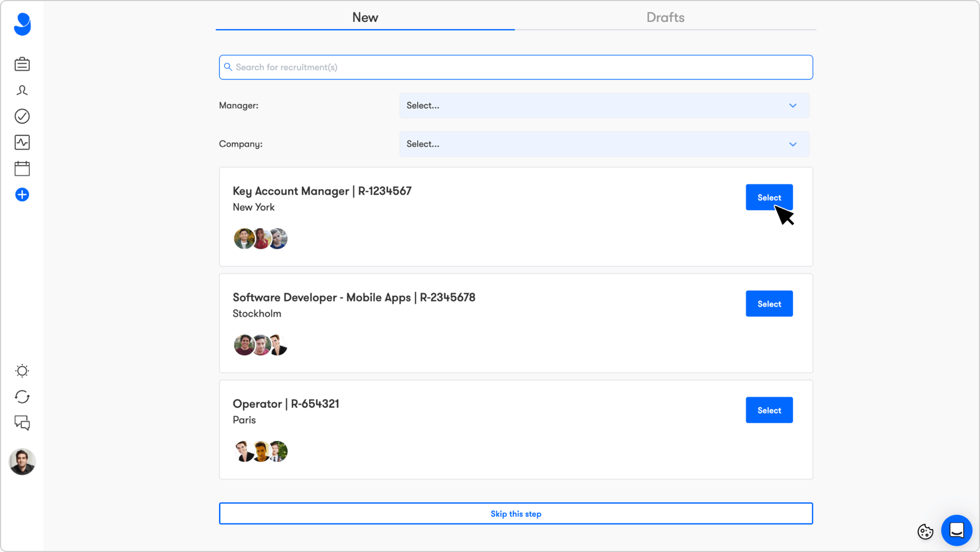Switch to the New tab
Viewport: 980px width, 552px height.
tap(365, 17)
